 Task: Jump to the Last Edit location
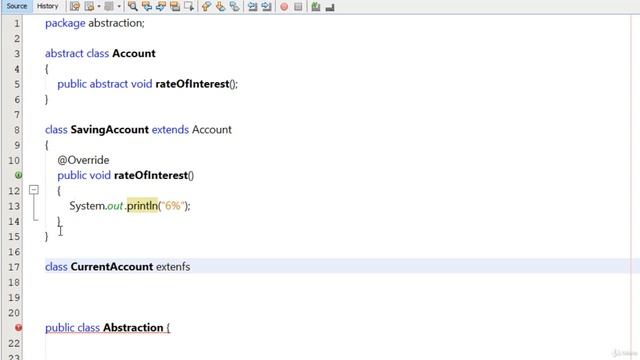[75, 7]
